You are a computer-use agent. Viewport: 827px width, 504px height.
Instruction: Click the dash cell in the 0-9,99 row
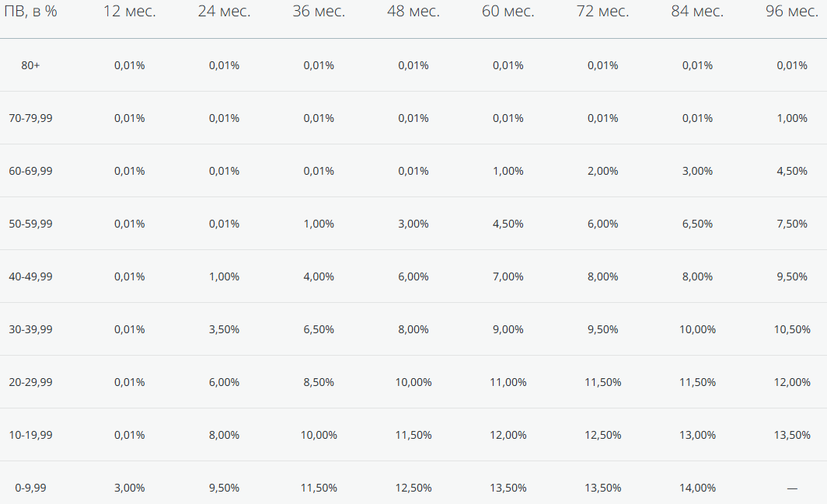tap(792, 488)
